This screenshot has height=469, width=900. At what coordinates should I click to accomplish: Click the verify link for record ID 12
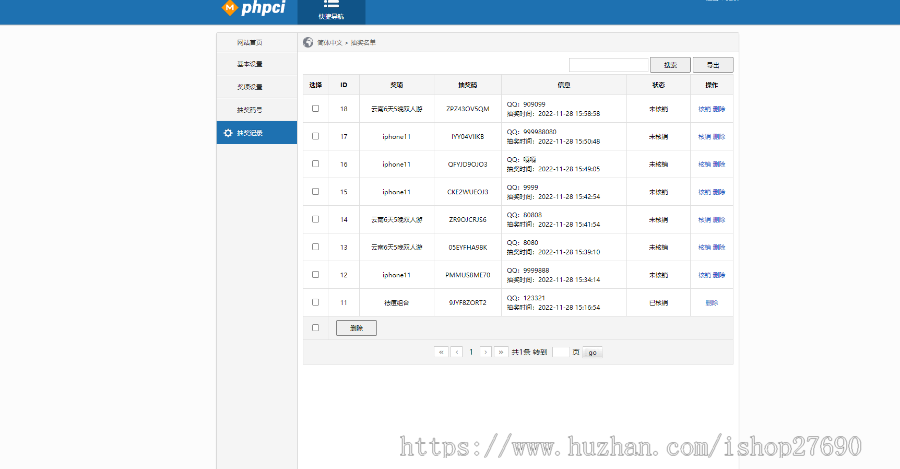(x=704, y=275)
